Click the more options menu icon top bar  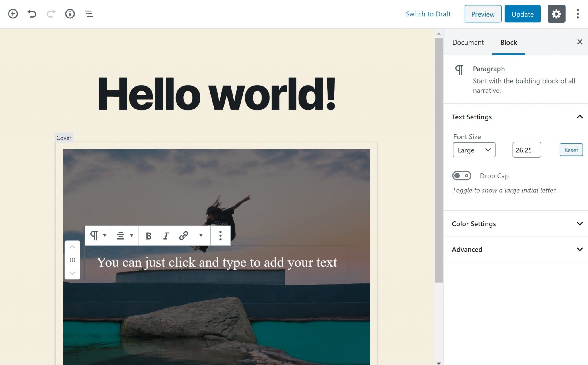[x=578, y=14]
